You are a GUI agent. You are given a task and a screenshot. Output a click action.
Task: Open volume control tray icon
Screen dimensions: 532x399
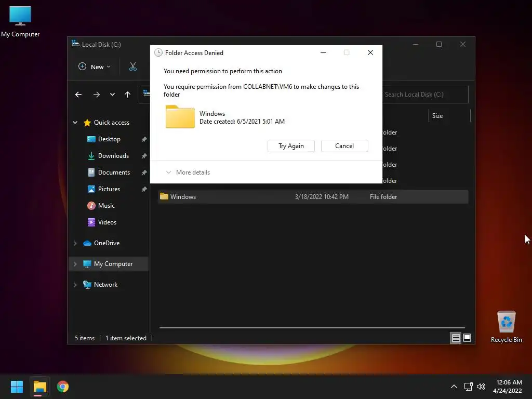point(481,387)
